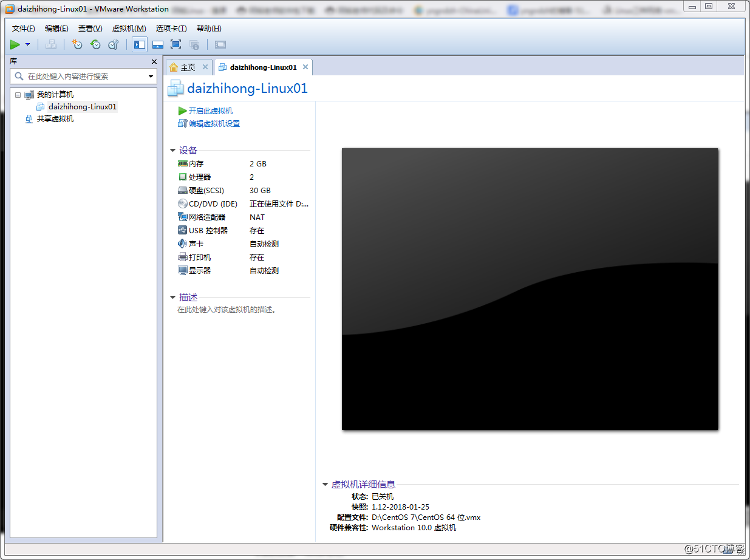This screenshot has width=750, height=560.
Task: Collapse the 我的计算机 tree node
Action: tap(18, 95)
